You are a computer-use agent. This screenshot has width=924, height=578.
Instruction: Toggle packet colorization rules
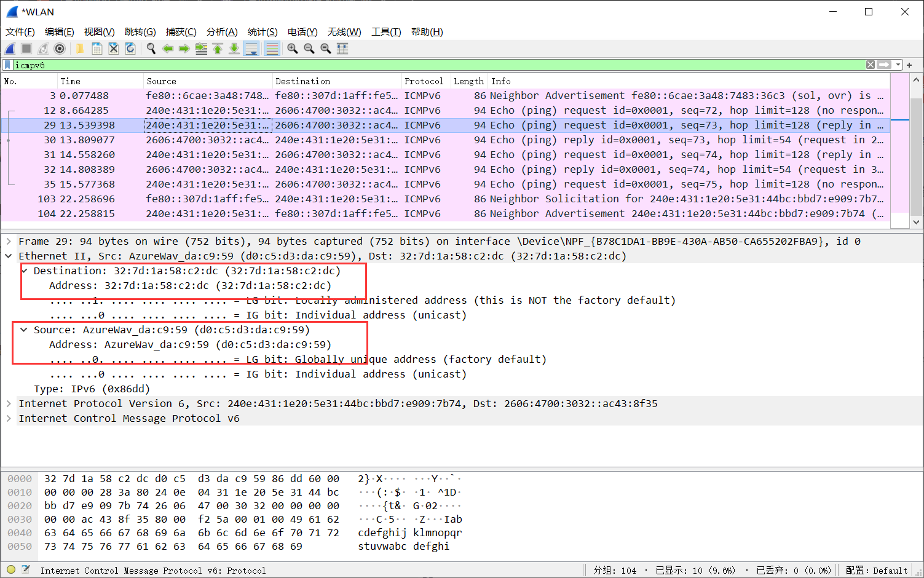point(272,49)
